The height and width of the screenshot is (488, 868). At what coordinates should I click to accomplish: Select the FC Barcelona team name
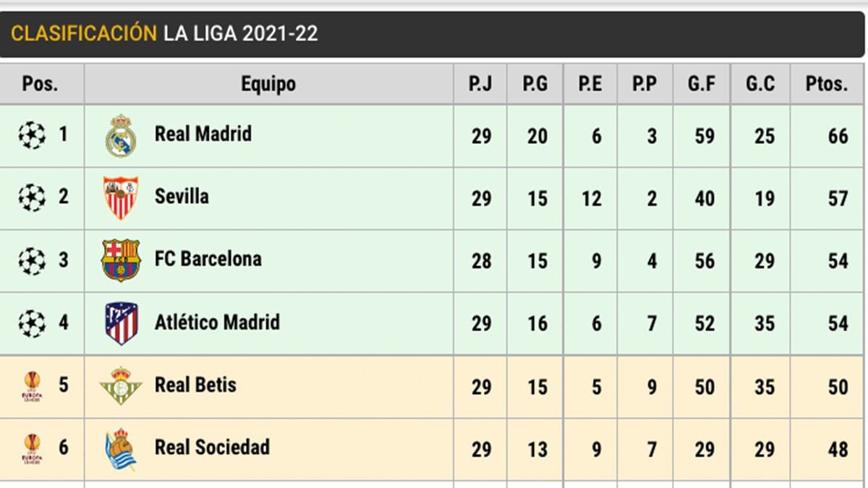pos(208,259)
